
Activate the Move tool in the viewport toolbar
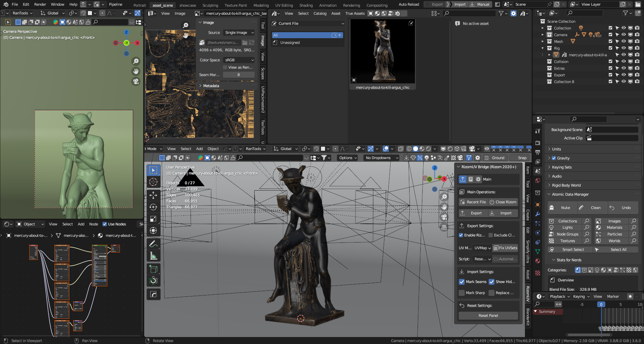(x=154, y=195)
